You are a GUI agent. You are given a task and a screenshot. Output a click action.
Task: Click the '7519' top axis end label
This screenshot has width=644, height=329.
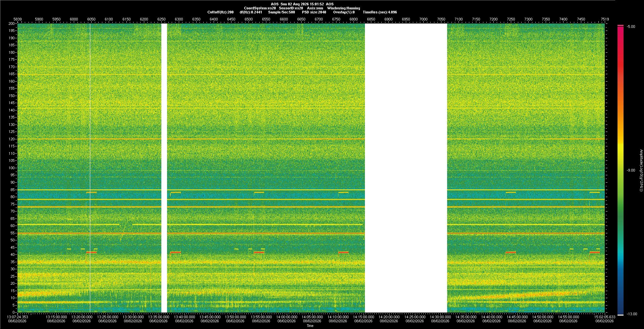[605, 19]
